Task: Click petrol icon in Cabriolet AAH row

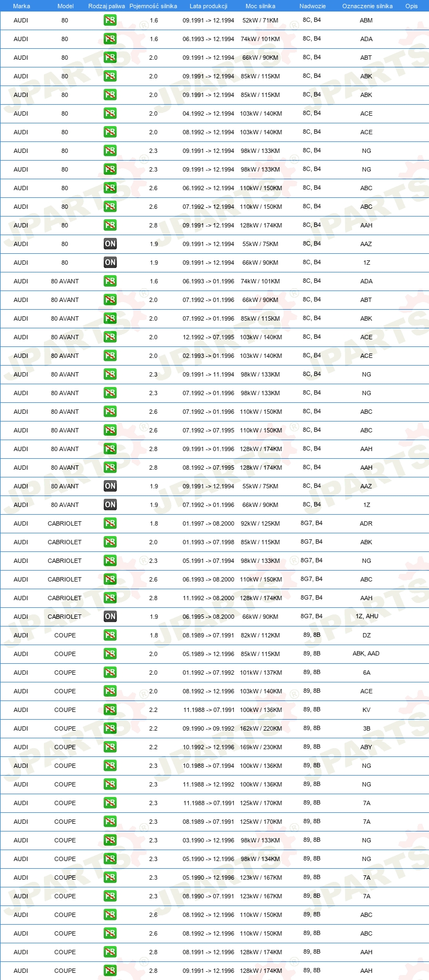Action: [110, 598]
